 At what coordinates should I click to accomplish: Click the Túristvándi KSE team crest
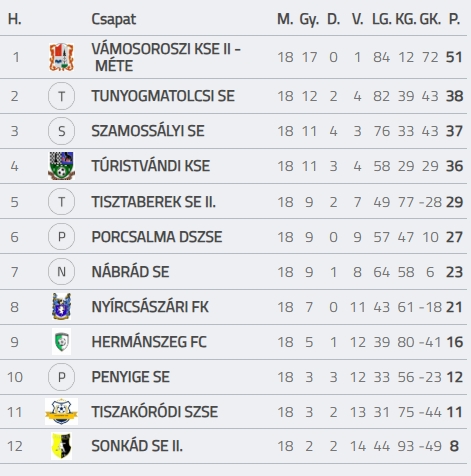coord(61,166)
